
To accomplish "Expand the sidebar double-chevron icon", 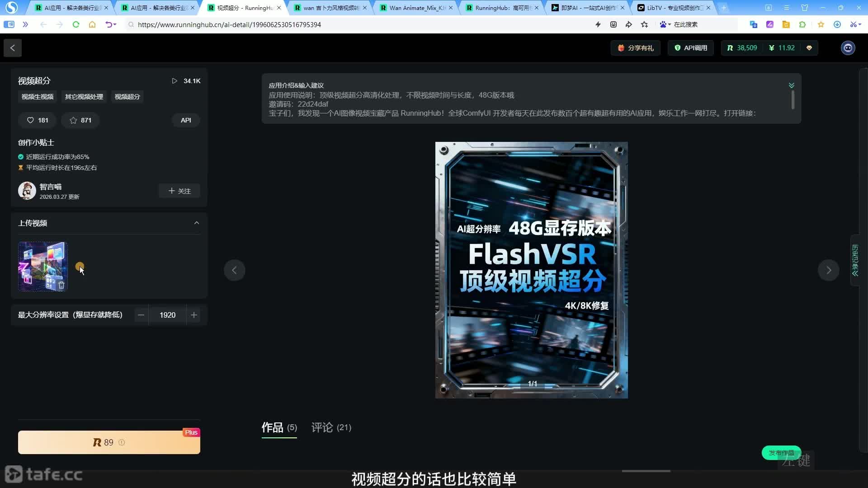I will tap(25, 24).
